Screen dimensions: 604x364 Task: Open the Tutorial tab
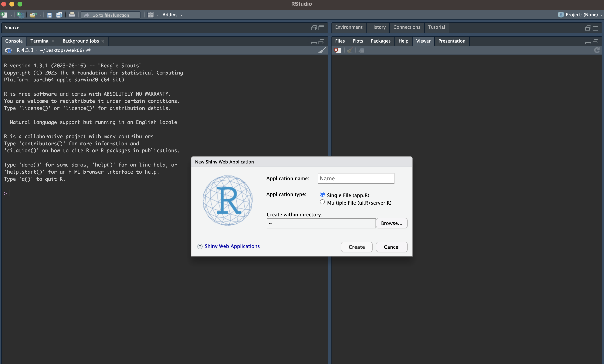click(436, 27)
